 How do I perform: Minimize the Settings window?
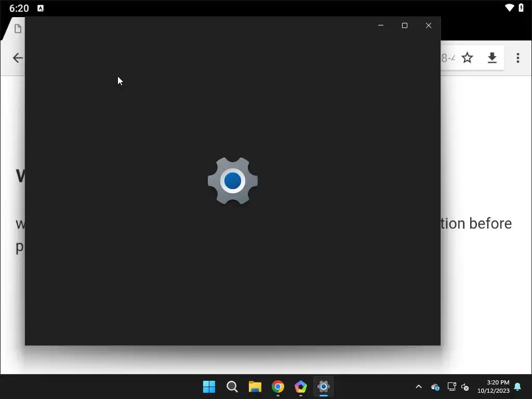(381, 25)
